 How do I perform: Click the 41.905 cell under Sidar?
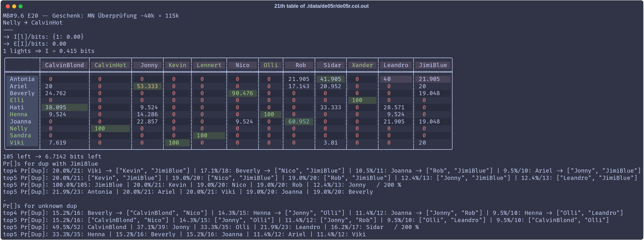[x=330, y=79]
